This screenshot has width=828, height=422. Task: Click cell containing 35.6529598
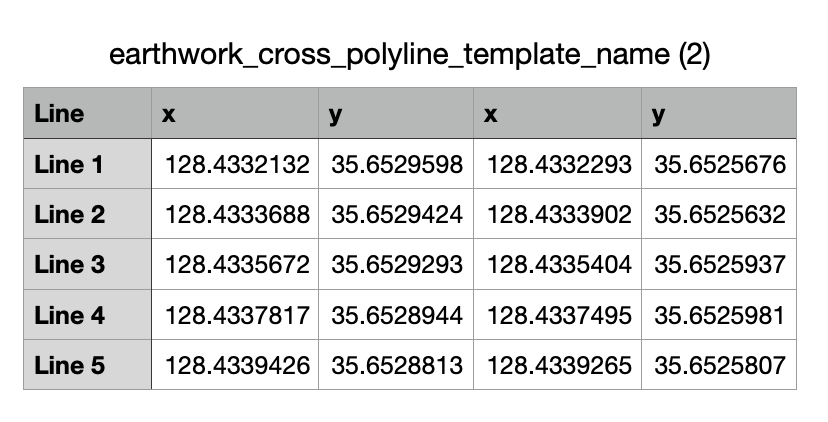(x=397, y=164)
